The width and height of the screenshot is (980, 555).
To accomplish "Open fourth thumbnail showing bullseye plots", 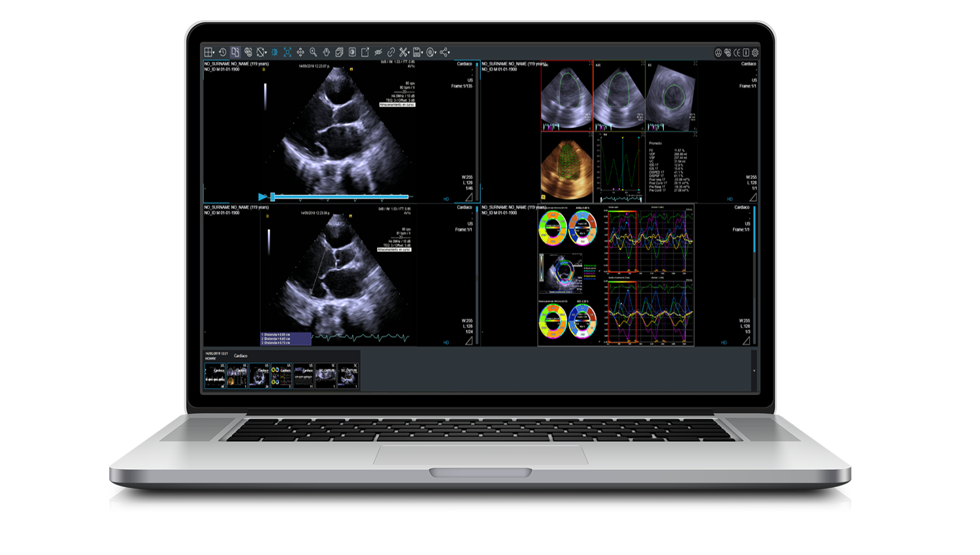I will coord(282,376).
